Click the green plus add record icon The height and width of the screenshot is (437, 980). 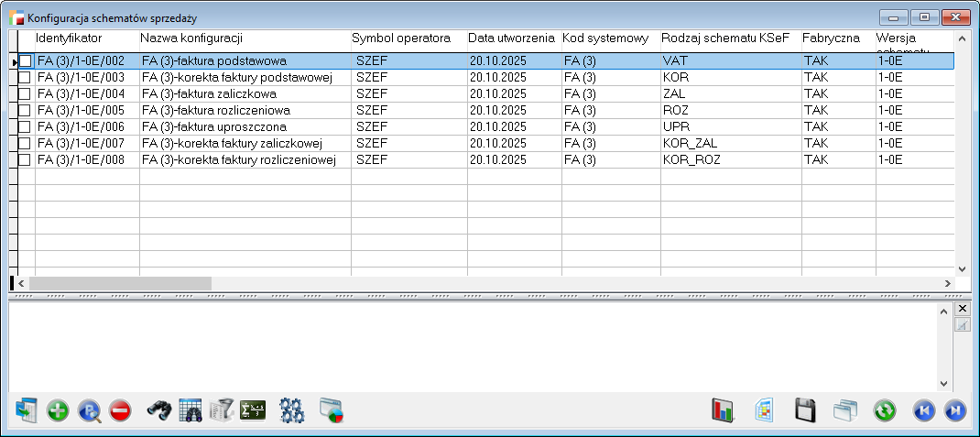[58, 410]
